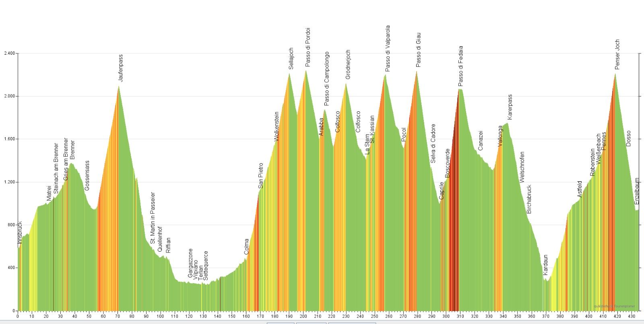Click the Enzelbaum label at the route end
Viewport: 644px width, 324px height.
[637, 191]
